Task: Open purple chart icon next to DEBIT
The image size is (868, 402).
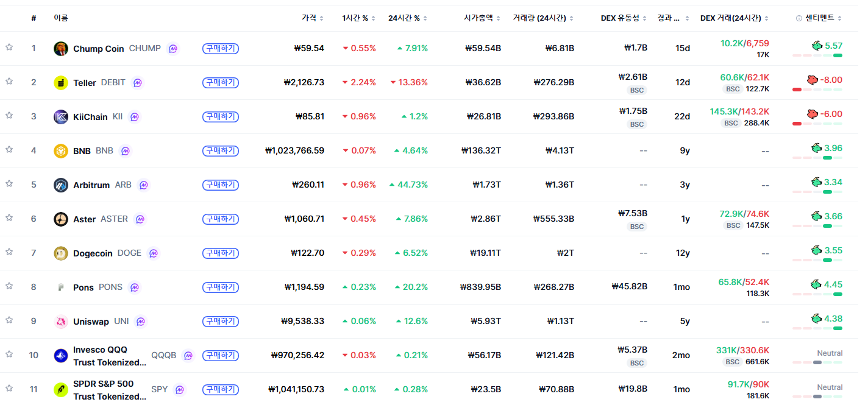Action: [x=138, y=83]
